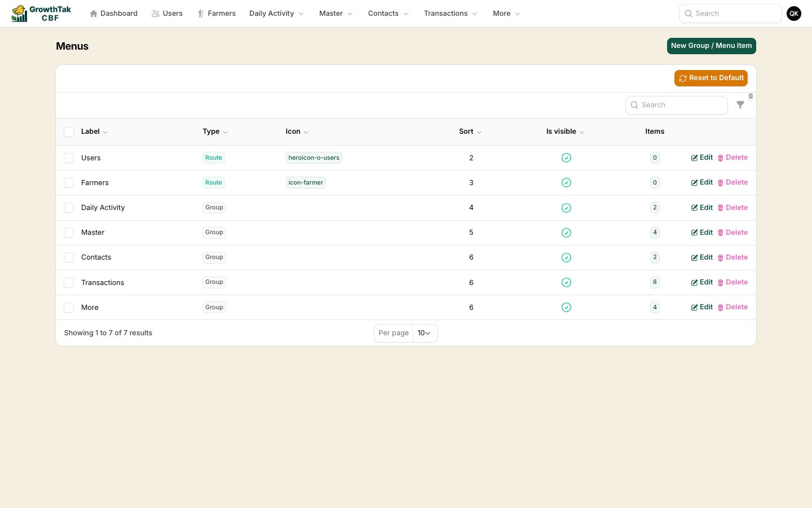Expand the Contacts nav dropdown
The height and width of the screenshot is (508, 812).
(388, 14)
